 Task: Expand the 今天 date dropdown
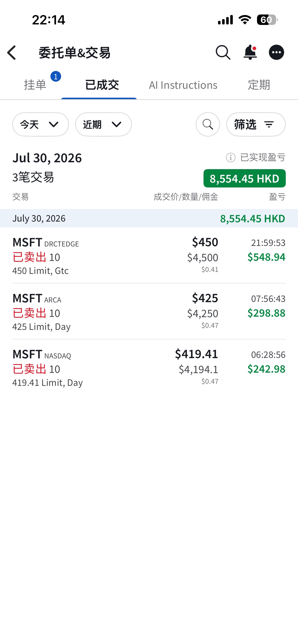point(40,124)
